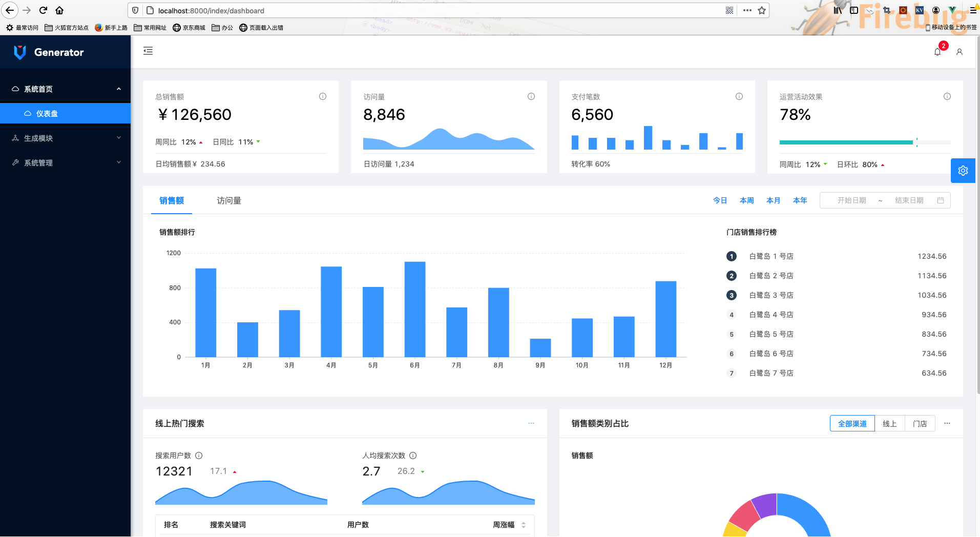
Task: Click info icon on 总销售额 card
Action: [323, 96]
